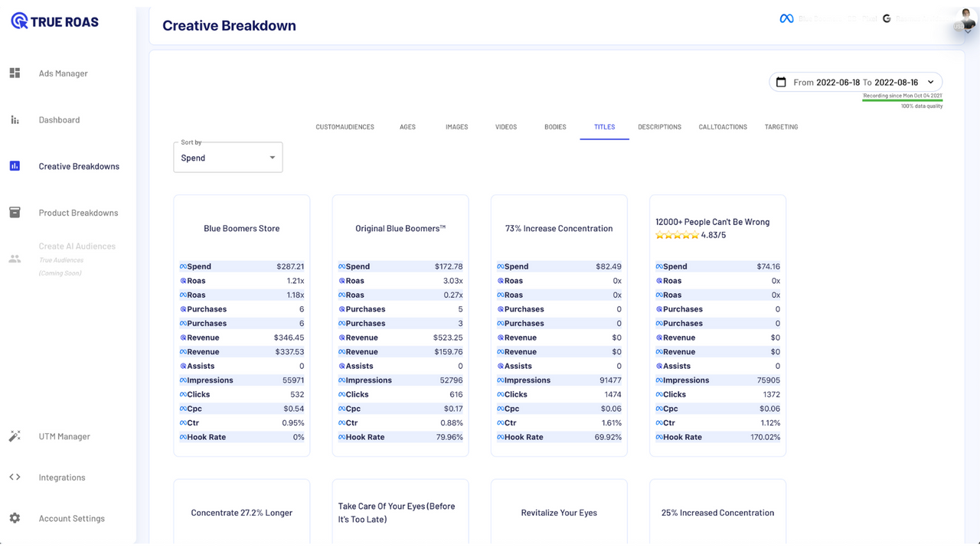The image size is (980, 551).
Task: Open the profile menu chevron under avatar
Action: coord(968,31)
